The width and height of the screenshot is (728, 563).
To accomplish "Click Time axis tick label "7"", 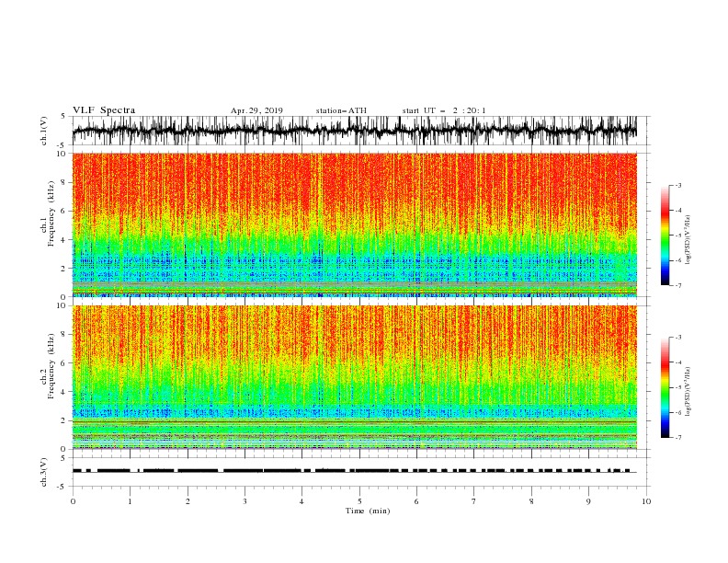I will [474, 501].
